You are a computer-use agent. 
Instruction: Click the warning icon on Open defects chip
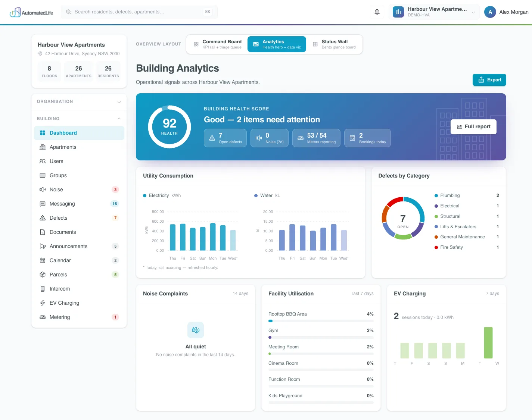tap(212, 138)
